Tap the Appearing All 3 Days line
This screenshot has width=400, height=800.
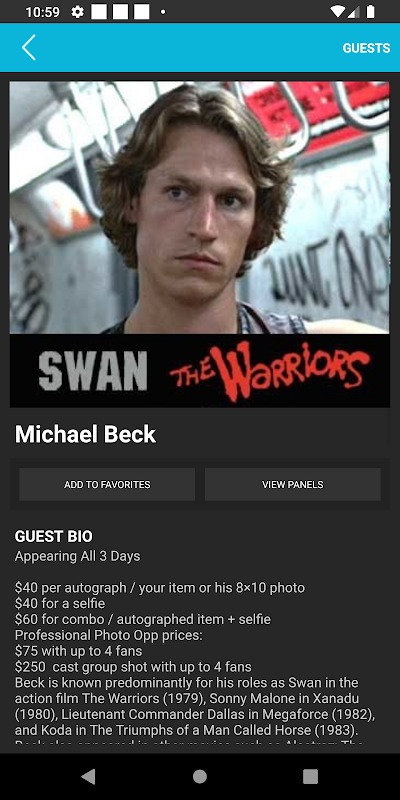point(78,556)
